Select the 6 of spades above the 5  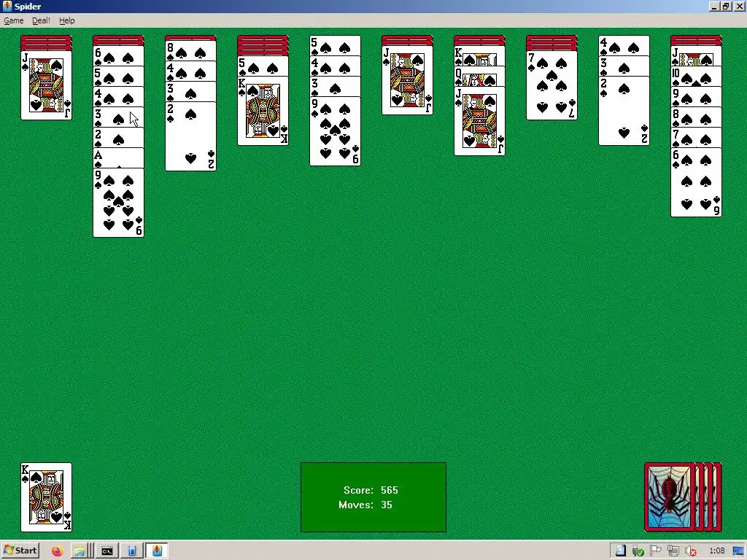click(x=118, y=55)
